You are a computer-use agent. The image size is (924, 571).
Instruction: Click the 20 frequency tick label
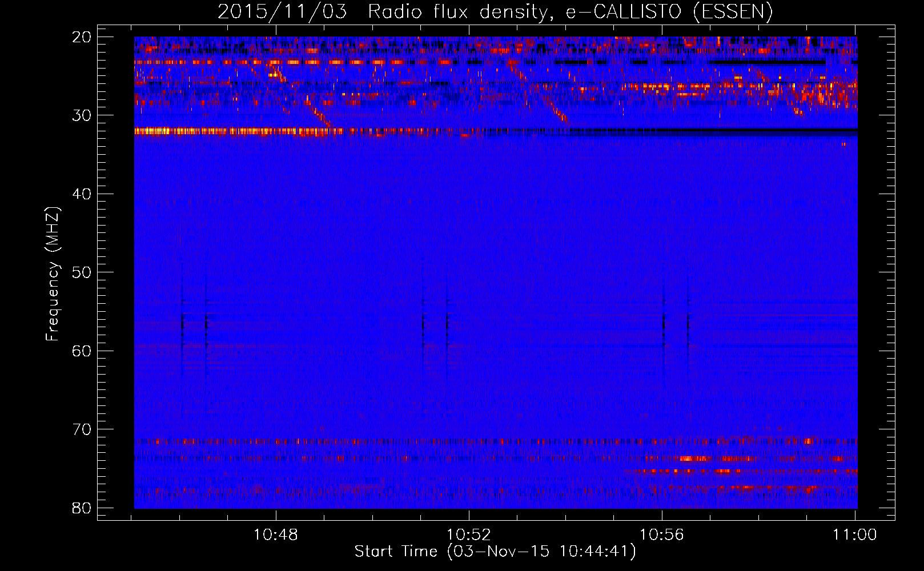tap(83, 37)
